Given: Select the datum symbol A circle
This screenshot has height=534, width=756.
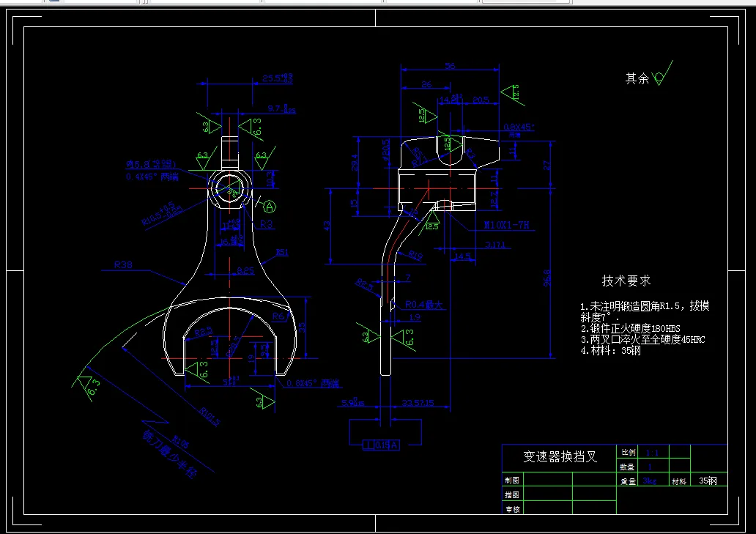Looking at the screenshot, I should tap(270, 207).
